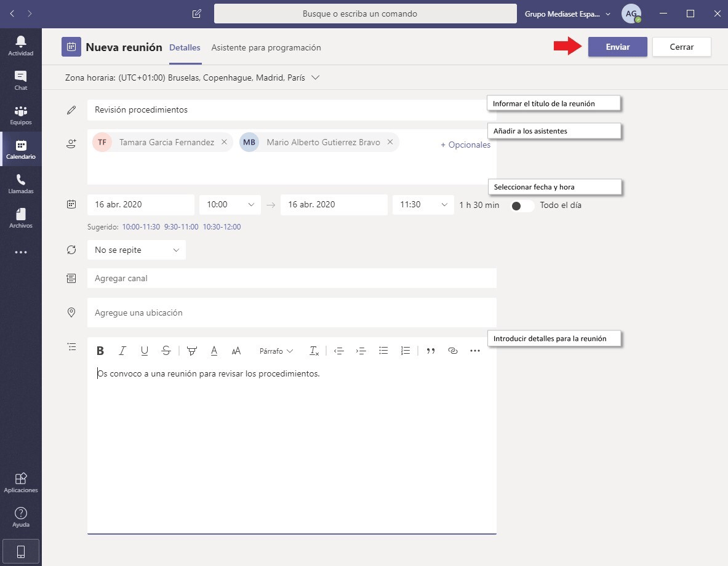Open Equipos in the left sidebar
The height and width of the screenshot is (566, 728).
(21, 115)
